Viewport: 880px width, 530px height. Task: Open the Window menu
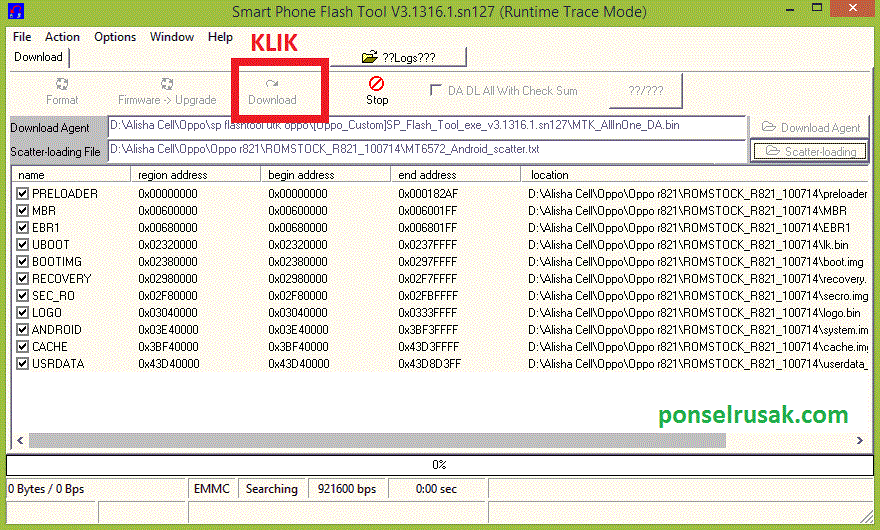click(x=172, y=37)
